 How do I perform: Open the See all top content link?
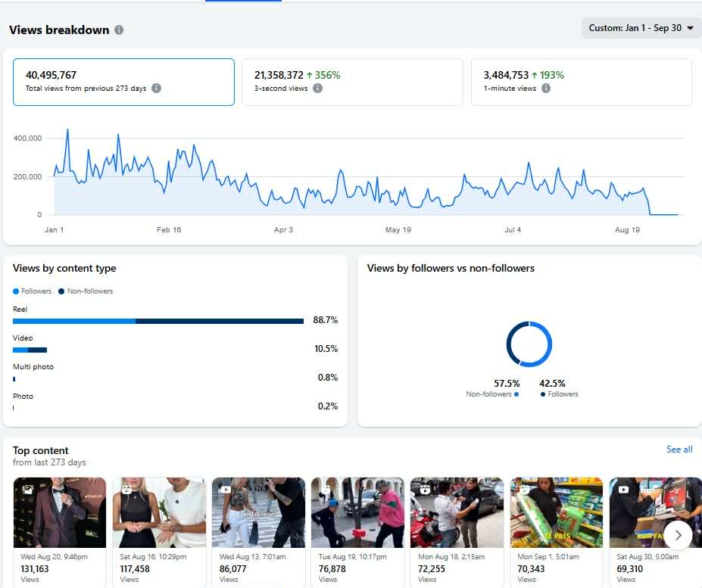(x=679, y=450)
